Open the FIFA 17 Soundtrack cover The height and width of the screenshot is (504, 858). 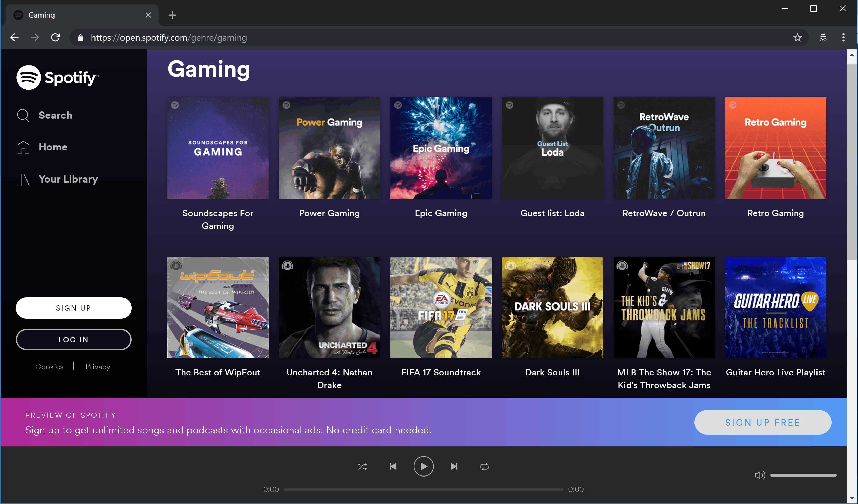click(441, 307)
